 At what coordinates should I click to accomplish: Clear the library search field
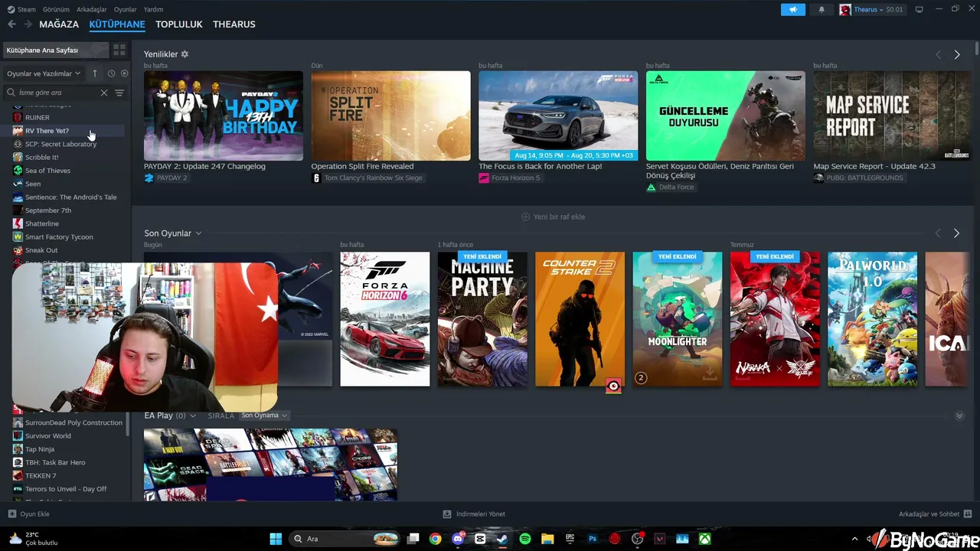tap(104, 93)
